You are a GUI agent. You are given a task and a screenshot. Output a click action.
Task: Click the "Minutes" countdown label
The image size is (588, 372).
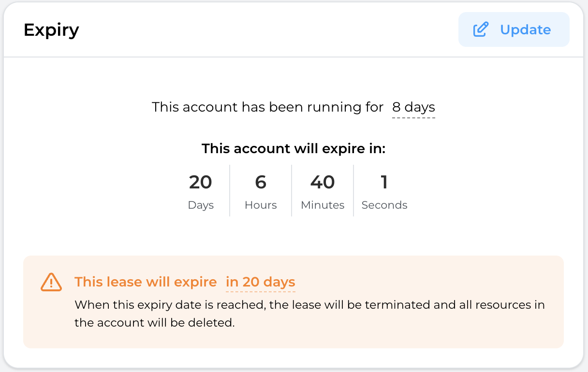(x=323, y=205)
